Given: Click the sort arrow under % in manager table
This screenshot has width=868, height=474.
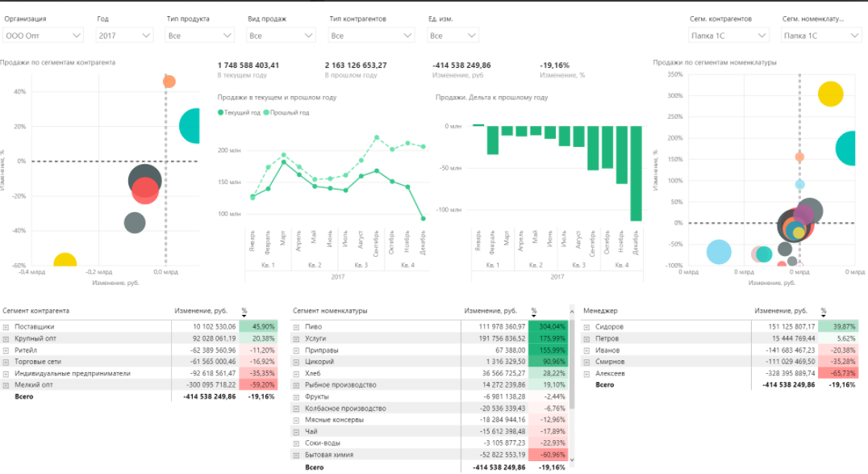Looking at the screenshot, I should pos(824,314).
